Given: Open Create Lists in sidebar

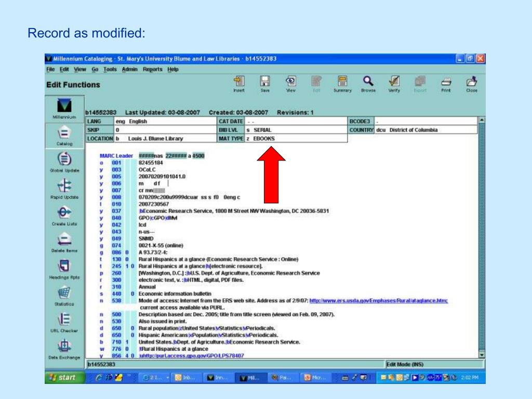Looking at the screenshot, I should click(64, 216).
